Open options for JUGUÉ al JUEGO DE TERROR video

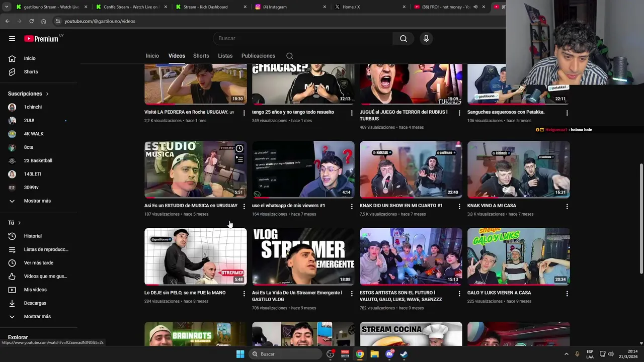tap(459, 113)
